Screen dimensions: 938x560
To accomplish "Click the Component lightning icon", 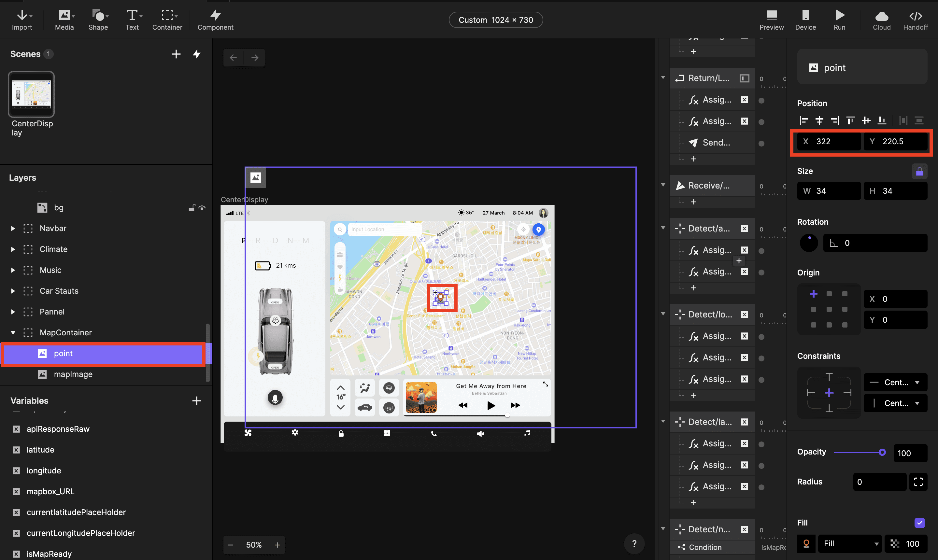I will (216, 15).
